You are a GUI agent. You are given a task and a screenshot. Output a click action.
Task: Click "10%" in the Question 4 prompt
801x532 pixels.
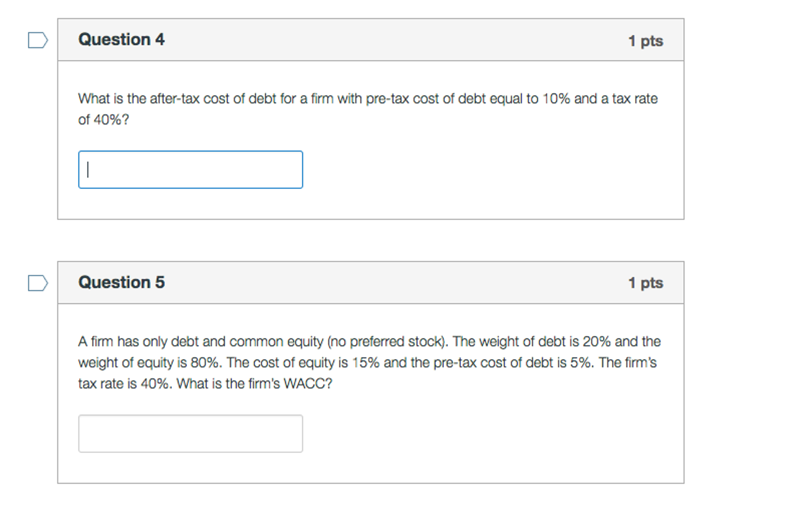[x=556, y=99]
